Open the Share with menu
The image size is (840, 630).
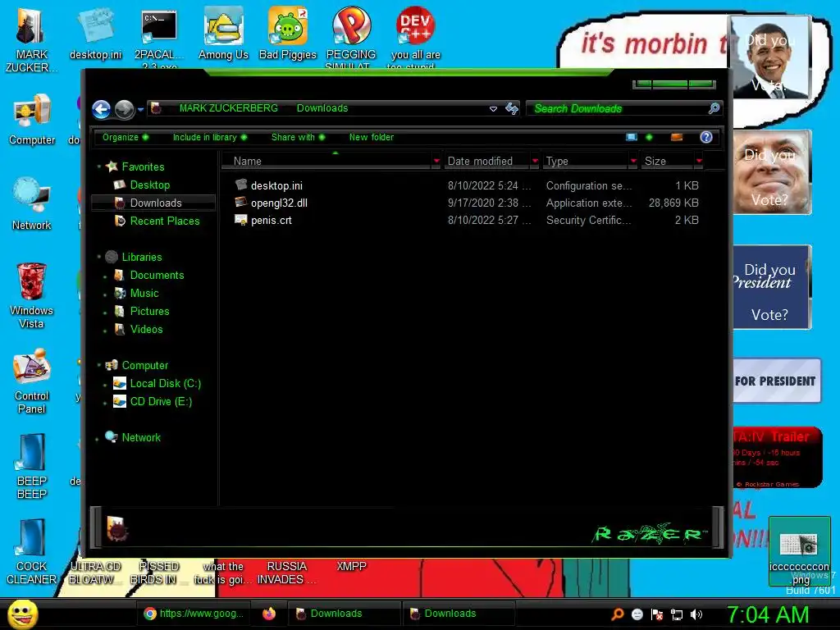(x=298, y=137)
